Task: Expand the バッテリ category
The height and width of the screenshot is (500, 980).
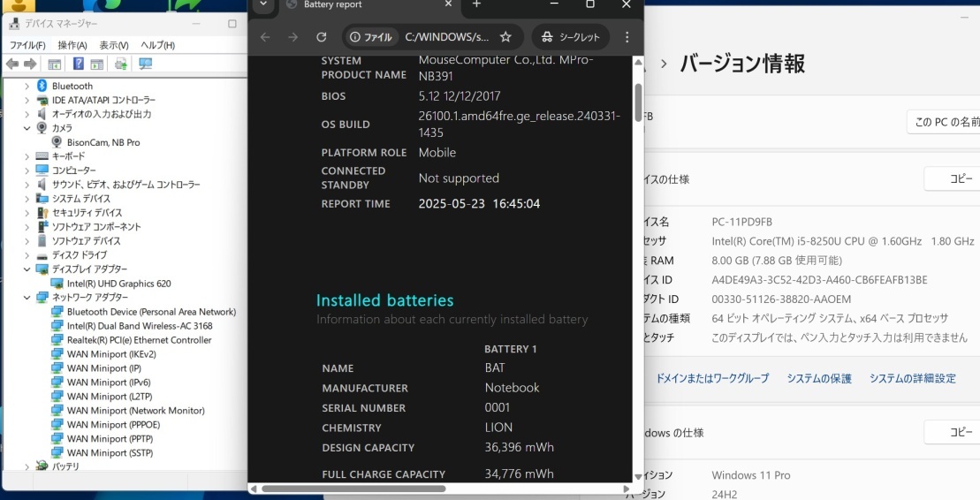Action: (x=27, y=466)
